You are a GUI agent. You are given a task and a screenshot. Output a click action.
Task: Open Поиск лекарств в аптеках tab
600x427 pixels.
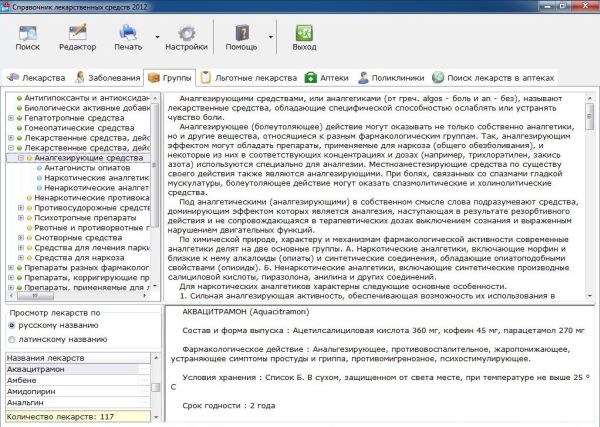click(x=493, y=78)
